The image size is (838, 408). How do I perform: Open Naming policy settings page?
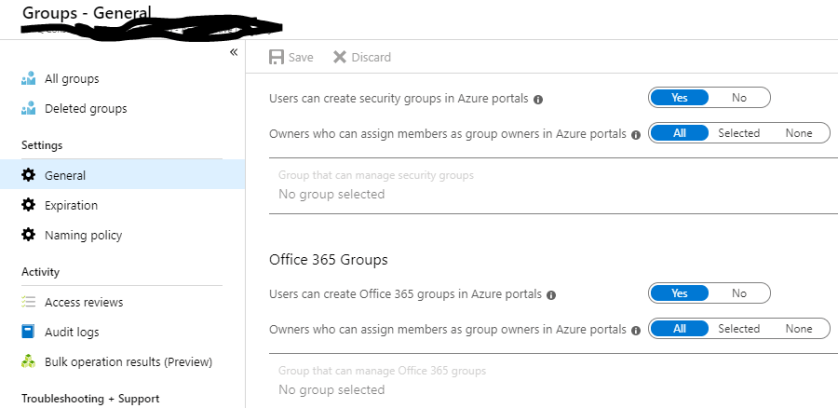tap(83, 235)
